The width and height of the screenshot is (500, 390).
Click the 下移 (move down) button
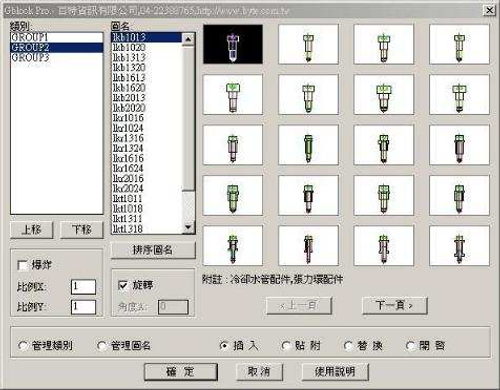coord(82,230)
